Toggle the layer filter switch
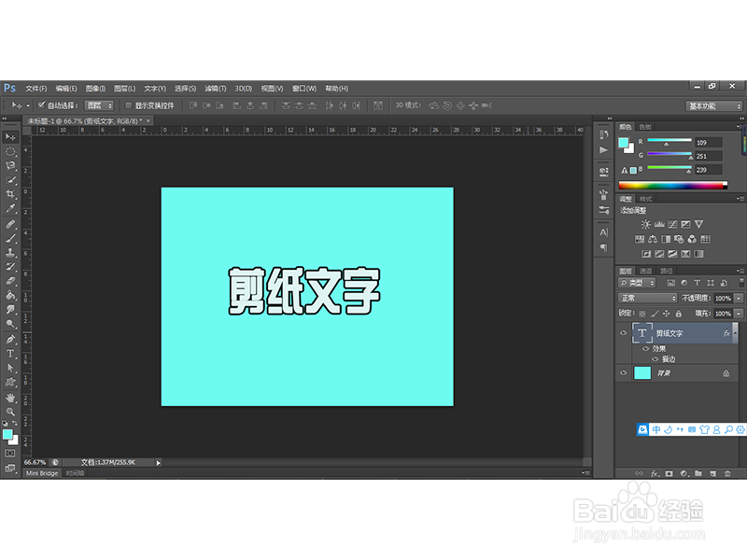 pyautogui.click(x=741, y=283)
